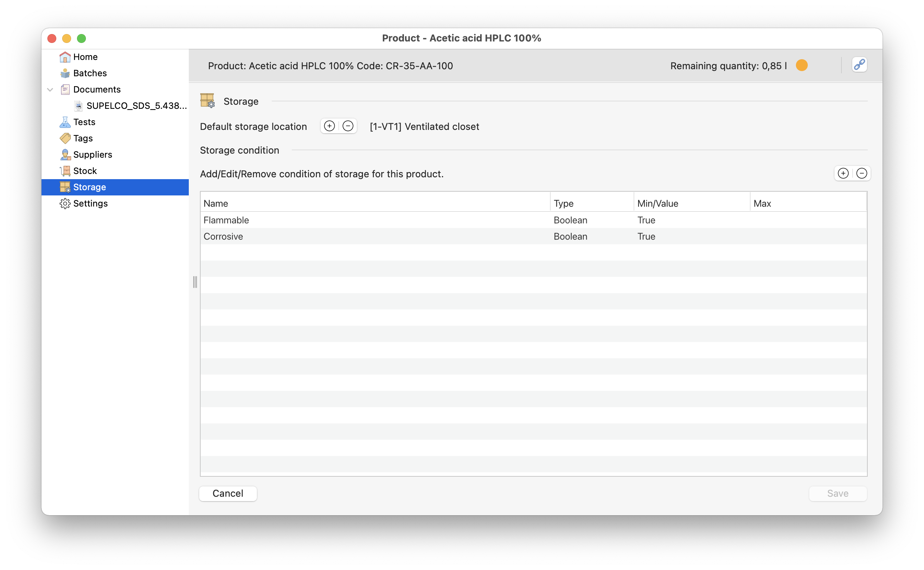Viewport: 924px width, 570px height.
Task: Click the Storage section header icon
Action: coord(207,101)
